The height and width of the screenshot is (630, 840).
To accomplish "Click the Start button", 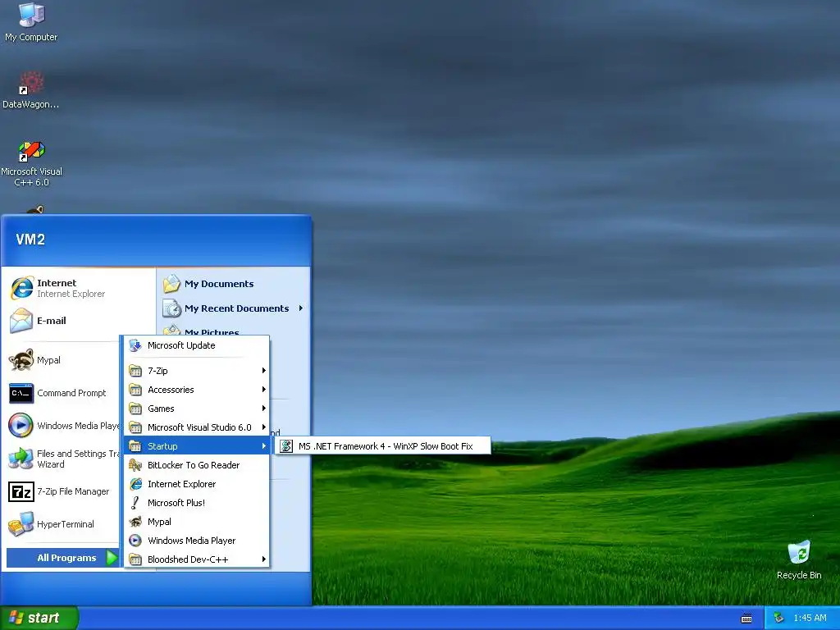I will (x=39, y=618).
